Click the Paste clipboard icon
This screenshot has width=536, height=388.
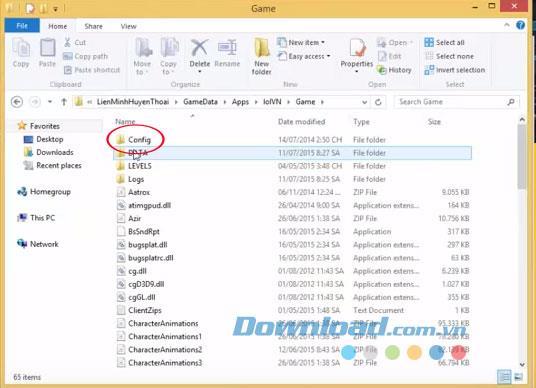[48, 48]
